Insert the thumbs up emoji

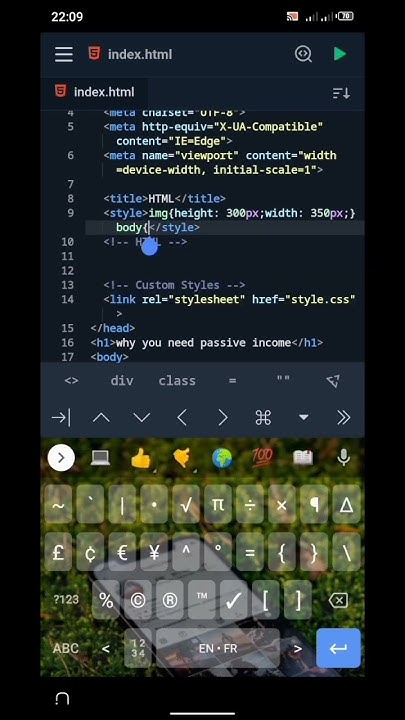141,458
